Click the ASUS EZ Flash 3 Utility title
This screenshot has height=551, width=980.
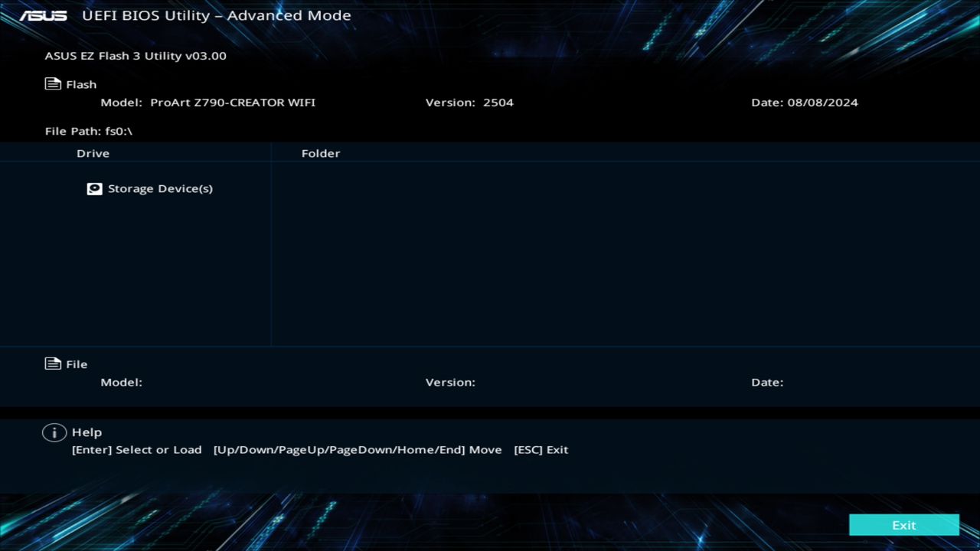[x=135, y=55]
